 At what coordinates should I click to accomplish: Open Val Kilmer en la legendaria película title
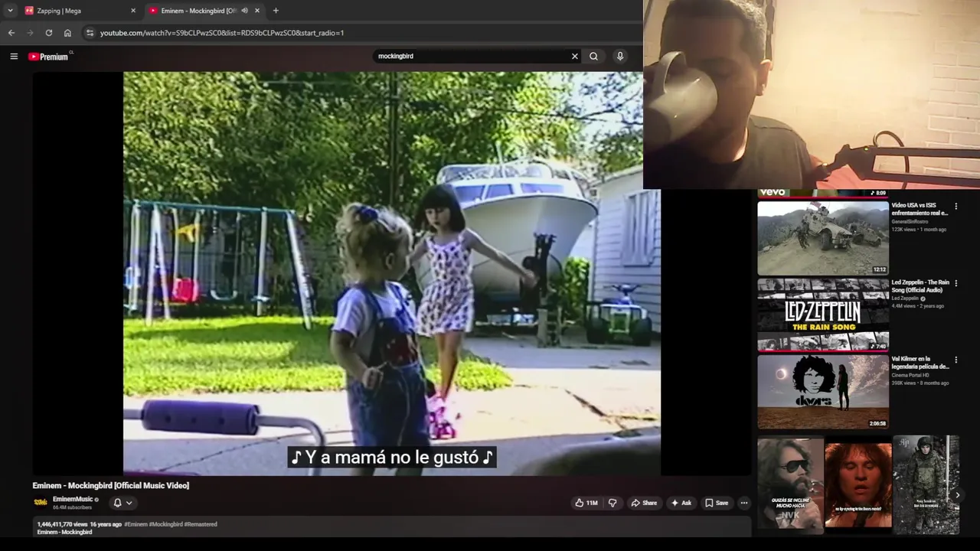[x=920, y=363]
